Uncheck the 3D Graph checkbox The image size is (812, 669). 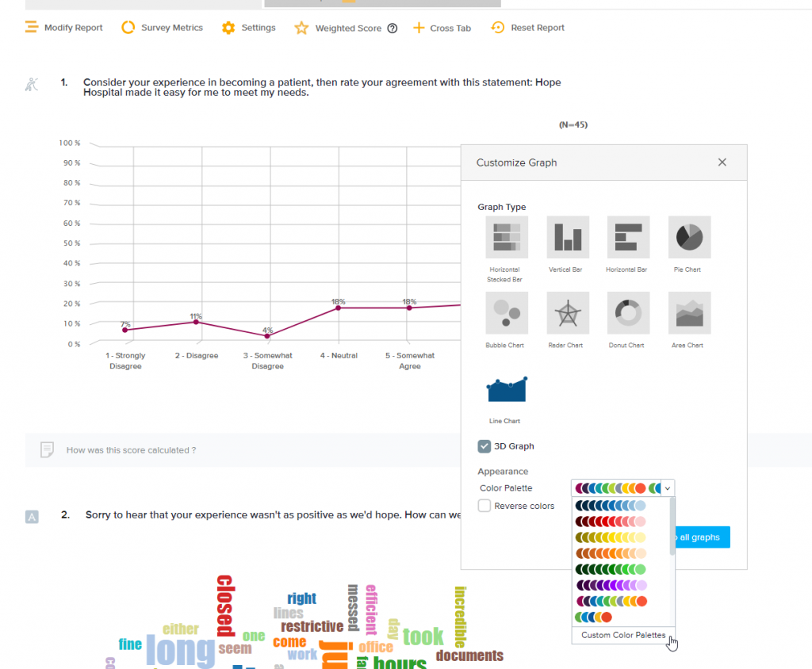pos(485,446)
